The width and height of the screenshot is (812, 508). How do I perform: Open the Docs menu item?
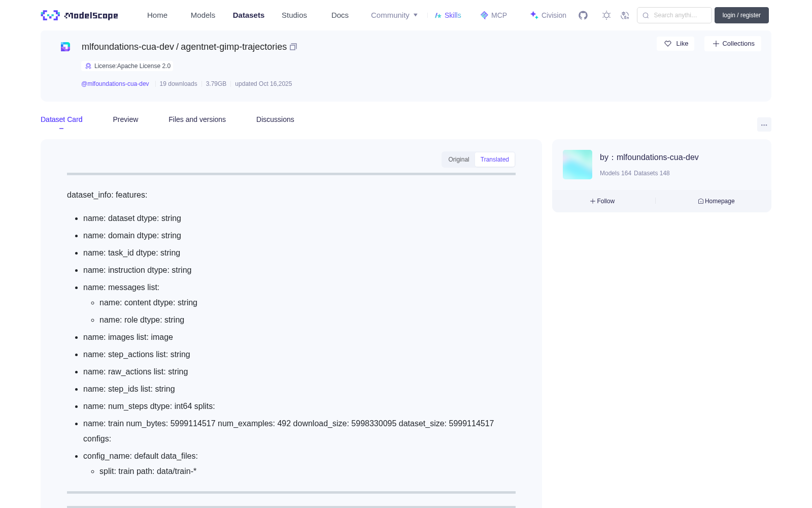(x=340, y=15)
